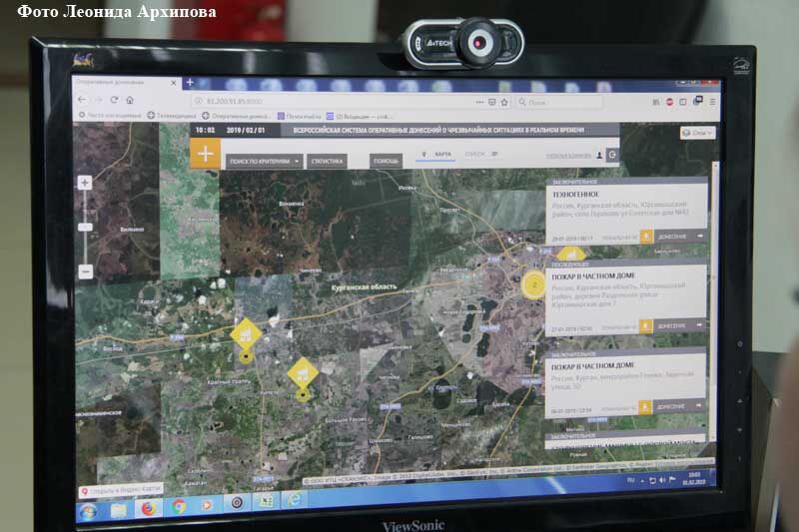Open Firefox from the taskbar
Viewport: 799px width, 532px height.
point(148,508)
